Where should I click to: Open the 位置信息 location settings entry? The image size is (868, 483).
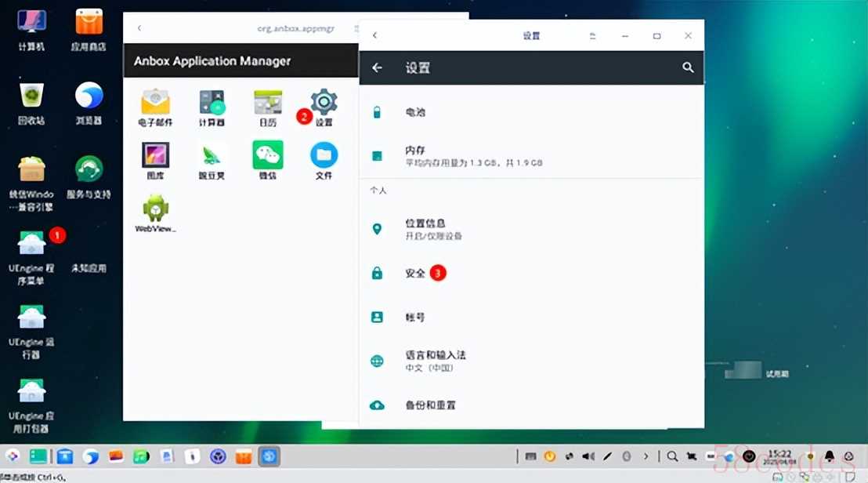(531, 229)
